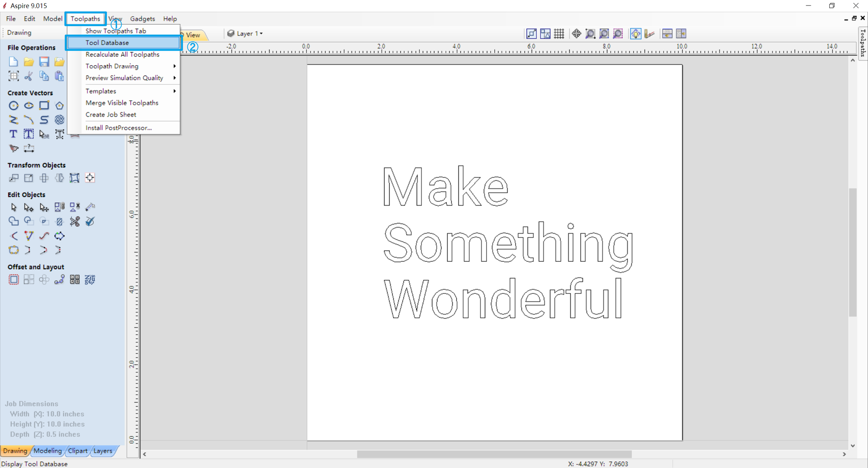Screen dimensions: 868x468
Task: Choose the Node Editing cursor tool
Action: [29, 207]
